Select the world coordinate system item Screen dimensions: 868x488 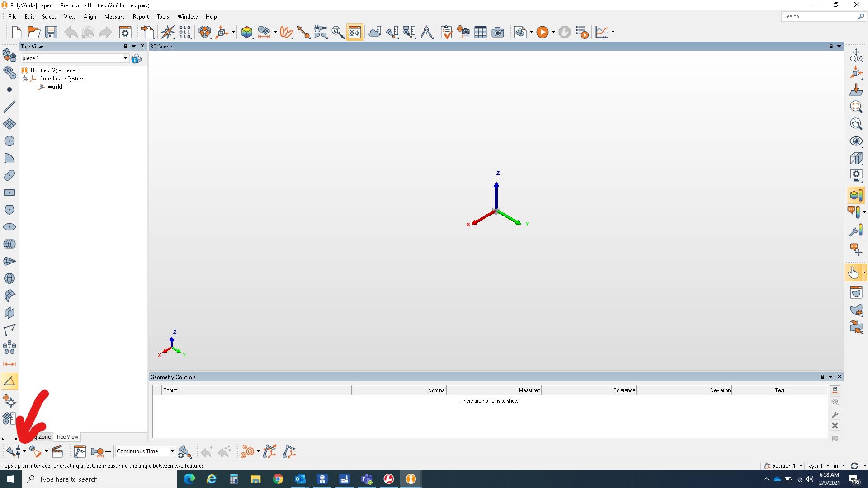(55, 87)
